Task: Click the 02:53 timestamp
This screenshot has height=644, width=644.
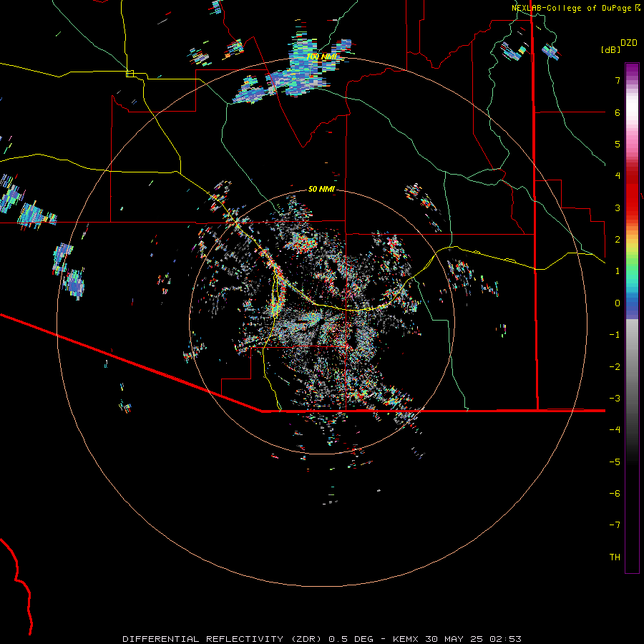Action: point(506,639)
